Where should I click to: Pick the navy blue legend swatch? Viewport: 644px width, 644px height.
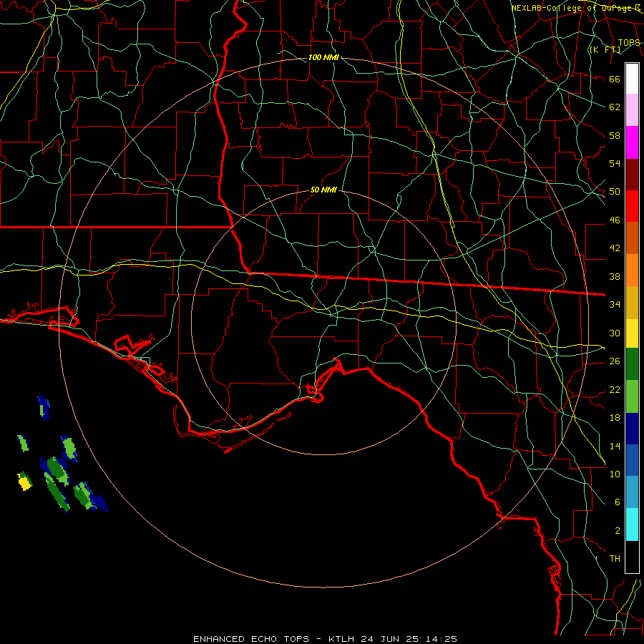click(632, 429)
